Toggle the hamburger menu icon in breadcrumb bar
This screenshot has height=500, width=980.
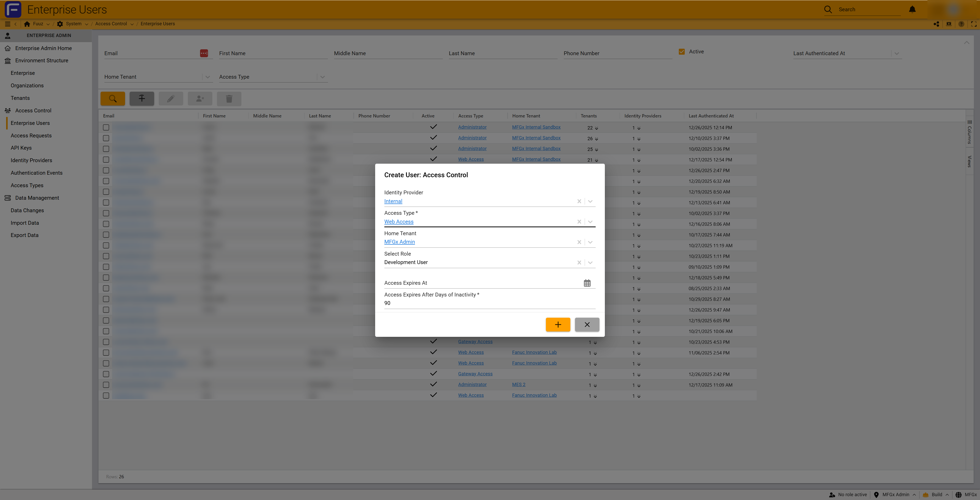point(7,23)
